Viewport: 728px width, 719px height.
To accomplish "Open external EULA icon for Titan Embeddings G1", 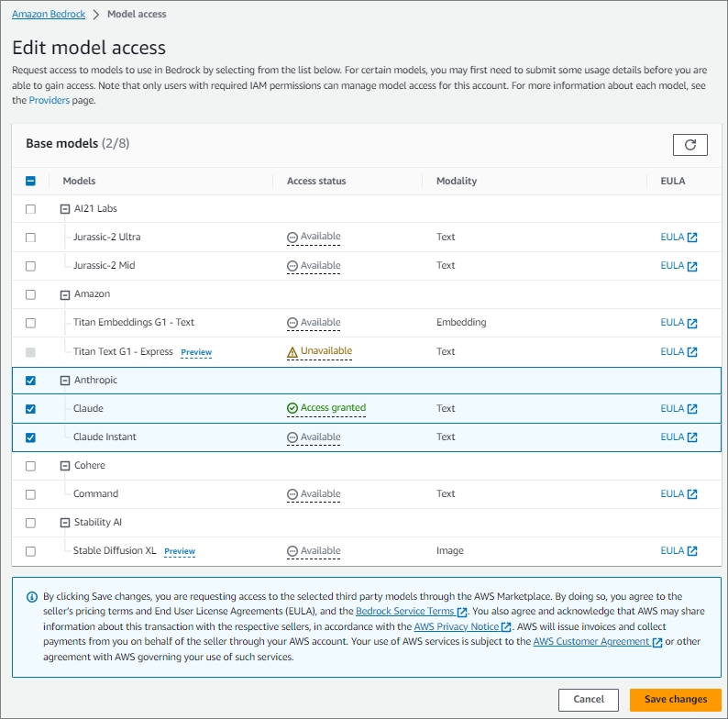I will tap(692, 323).
